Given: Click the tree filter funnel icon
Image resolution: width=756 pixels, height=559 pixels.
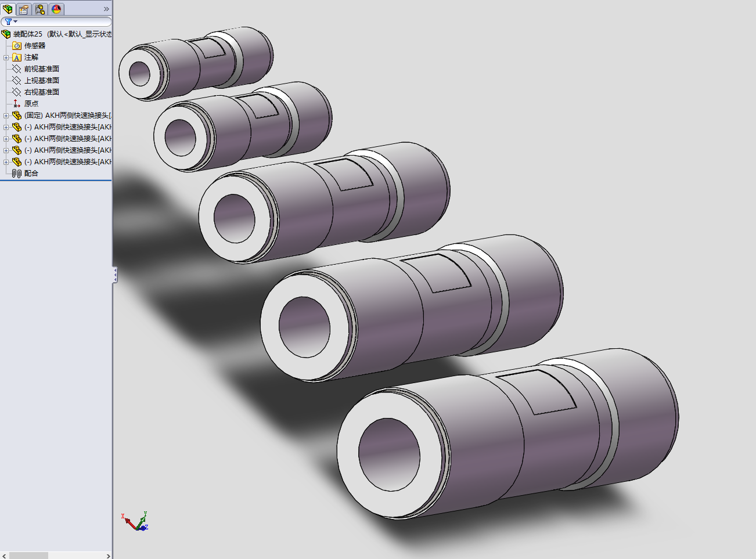Looking at the screenshot, I should [8, 21].
